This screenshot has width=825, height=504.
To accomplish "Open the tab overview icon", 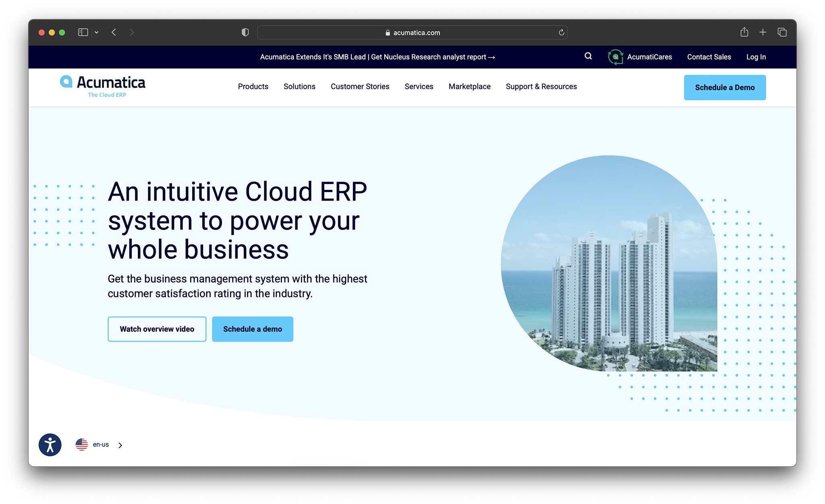I will point(782,32).
